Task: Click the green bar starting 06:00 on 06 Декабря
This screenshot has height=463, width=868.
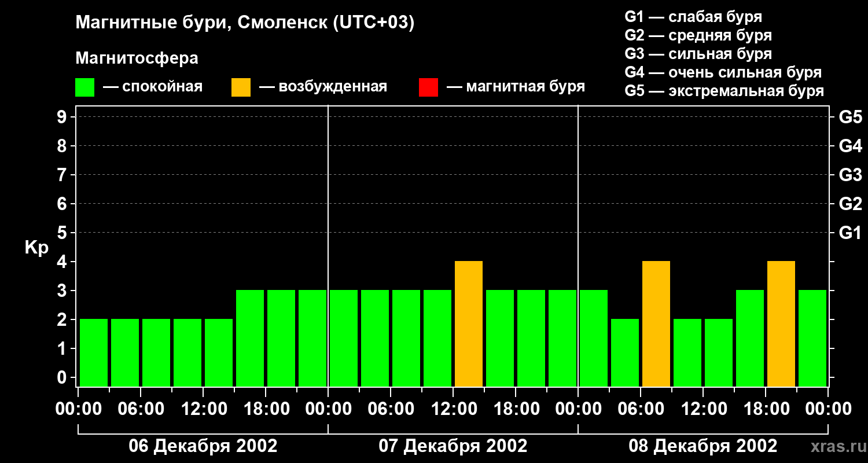Action: [x=156, y=353]
